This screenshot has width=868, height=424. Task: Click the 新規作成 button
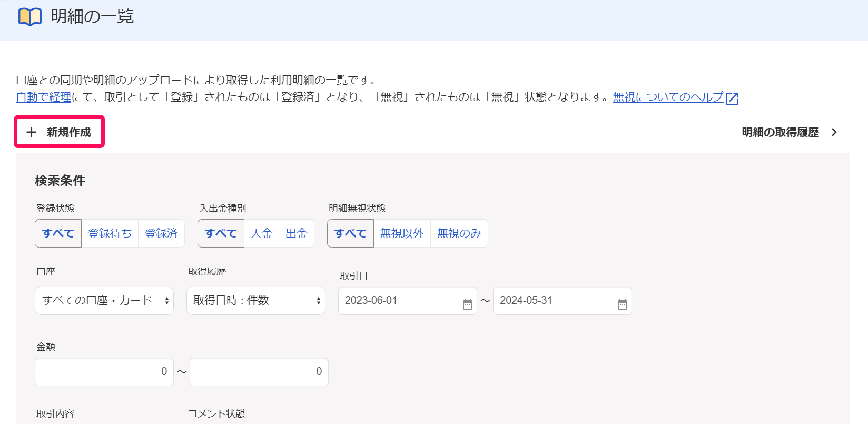pyautogui.click(x=59, y=132)
